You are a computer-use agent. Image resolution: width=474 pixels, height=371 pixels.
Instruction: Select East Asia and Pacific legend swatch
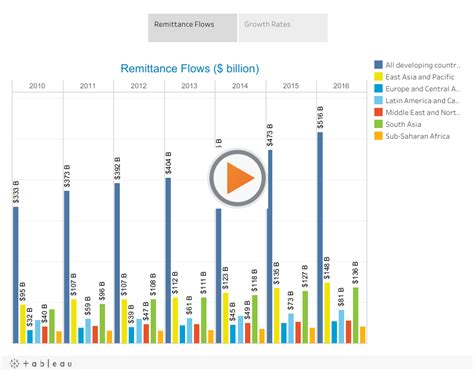[378, 77]
